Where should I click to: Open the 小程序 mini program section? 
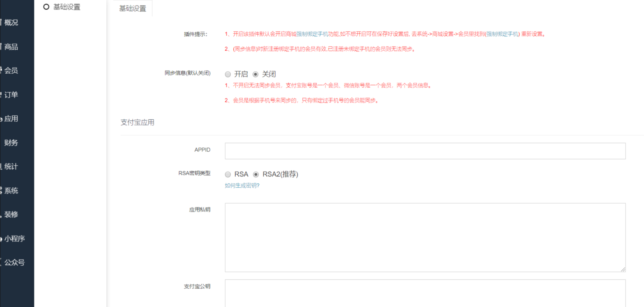coord(14,239)
